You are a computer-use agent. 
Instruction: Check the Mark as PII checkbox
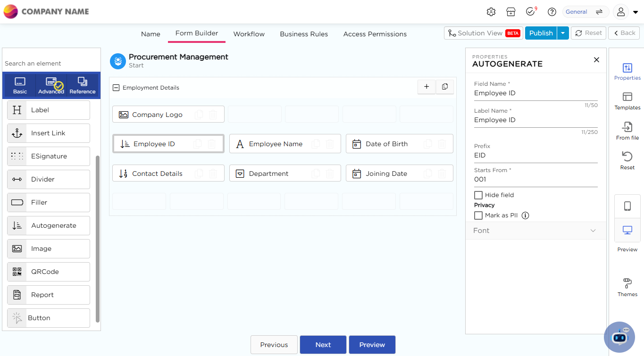point(478,215)
